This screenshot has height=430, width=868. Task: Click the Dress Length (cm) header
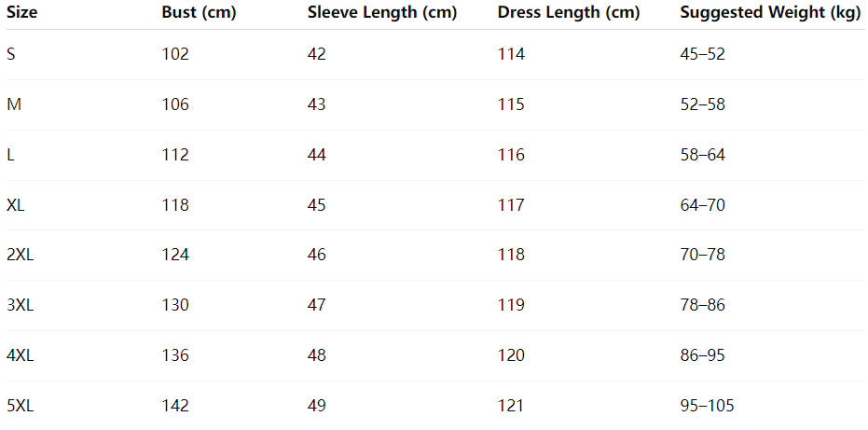click(569, 13)
